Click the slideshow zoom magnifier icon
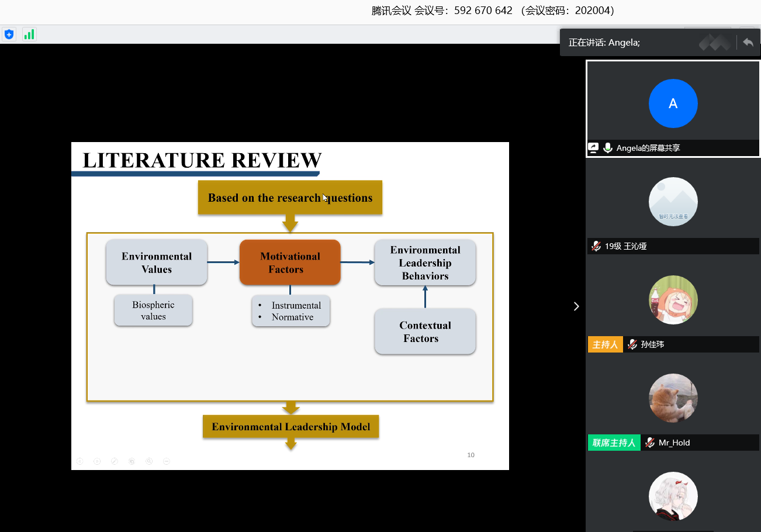The width and height of the screenshot is (761, 532). point(149,461)
